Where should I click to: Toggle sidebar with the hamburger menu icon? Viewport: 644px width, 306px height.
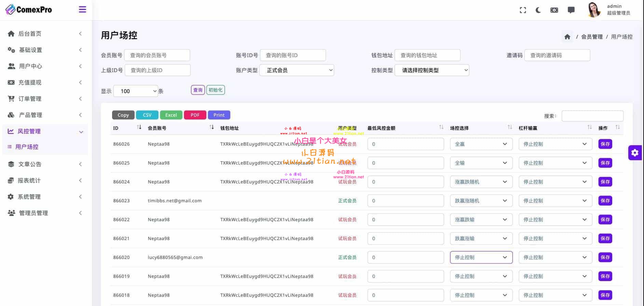point(82,9)
